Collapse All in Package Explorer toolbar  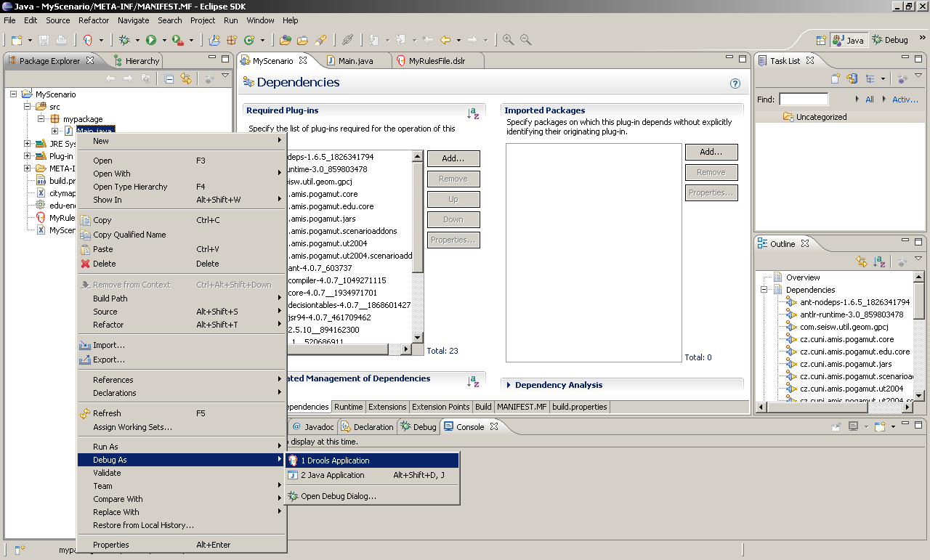tap(169, 78)
